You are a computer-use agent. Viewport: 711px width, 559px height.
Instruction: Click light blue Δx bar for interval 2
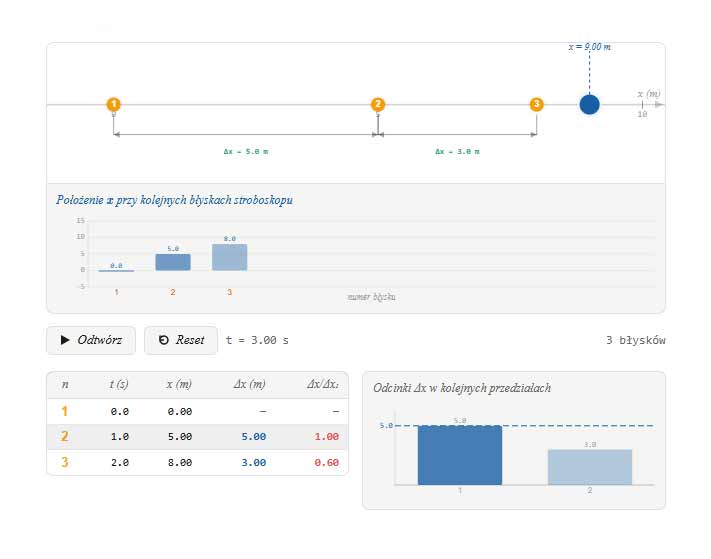pyautogui.click(x=590, y=467)
